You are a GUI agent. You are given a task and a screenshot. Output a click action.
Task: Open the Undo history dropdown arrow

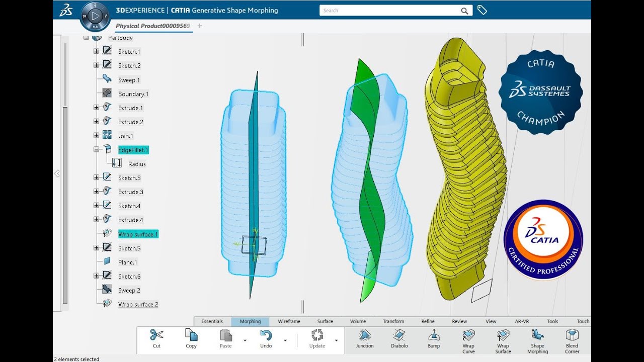(285, 340)
